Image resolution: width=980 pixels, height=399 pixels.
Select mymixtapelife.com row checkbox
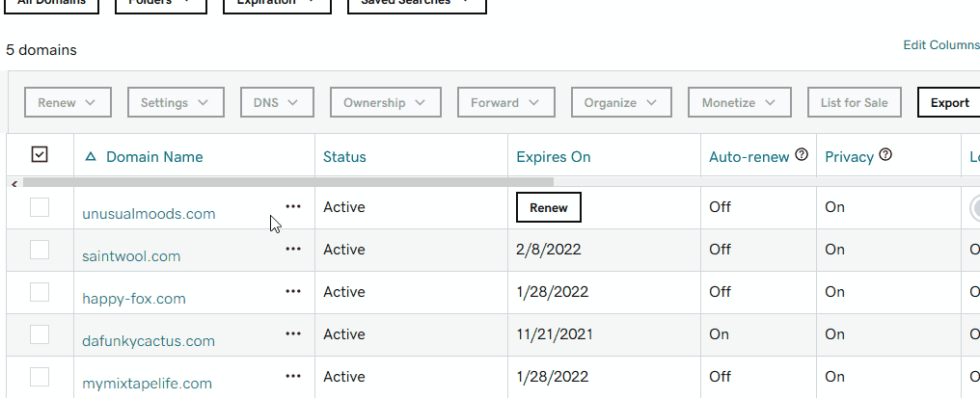(x=40, y=377)
